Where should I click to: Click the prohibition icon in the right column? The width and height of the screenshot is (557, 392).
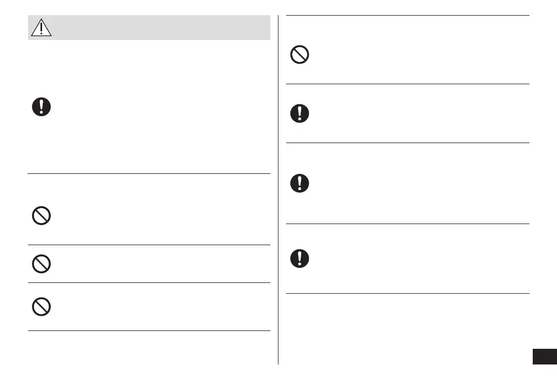[x=300, y=56]
